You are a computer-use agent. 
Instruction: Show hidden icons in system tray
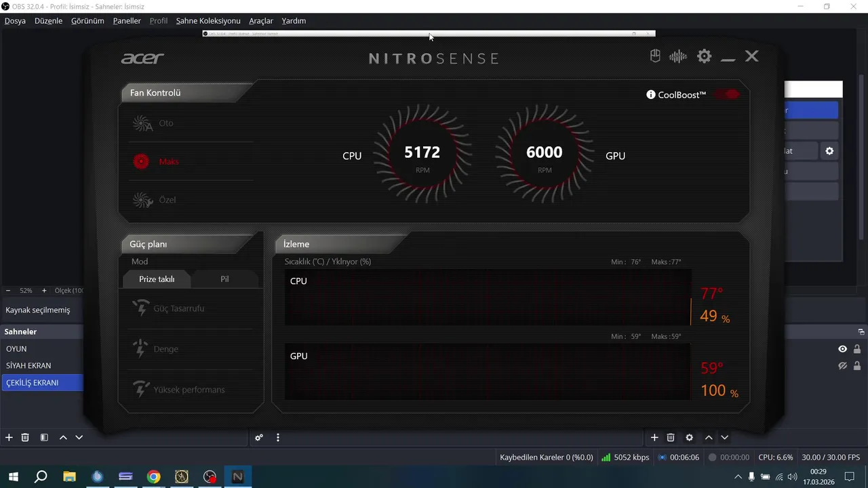(738, 477)
